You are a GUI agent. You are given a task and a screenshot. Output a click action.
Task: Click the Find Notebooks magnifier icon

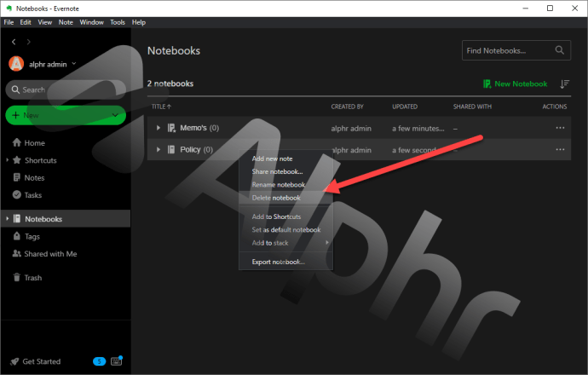pyautogui.click(x=560, y=50)
